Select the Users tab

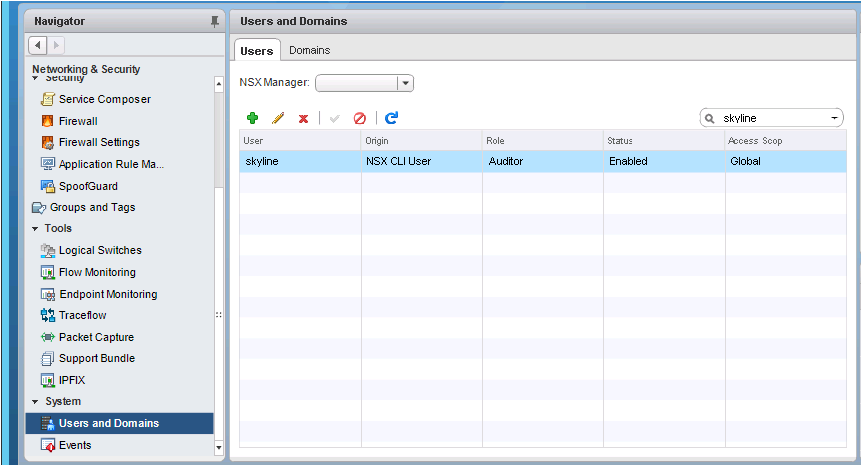[257, 50]
